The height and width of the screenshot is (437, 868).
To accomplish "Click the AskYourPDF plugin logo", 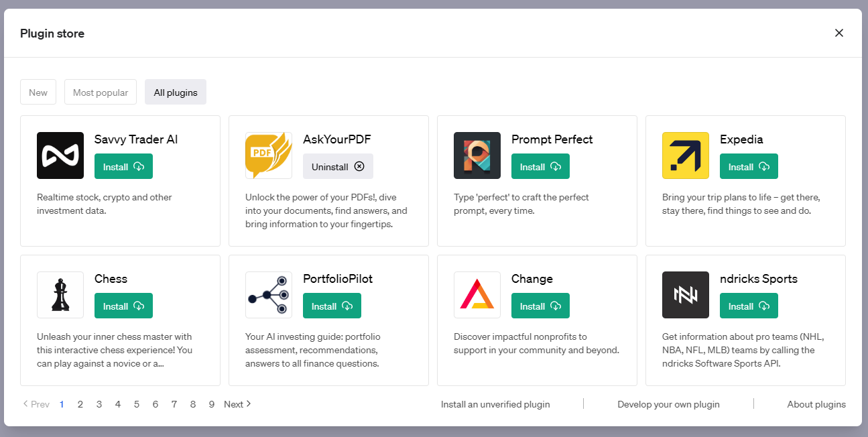I will pos(269,155).
